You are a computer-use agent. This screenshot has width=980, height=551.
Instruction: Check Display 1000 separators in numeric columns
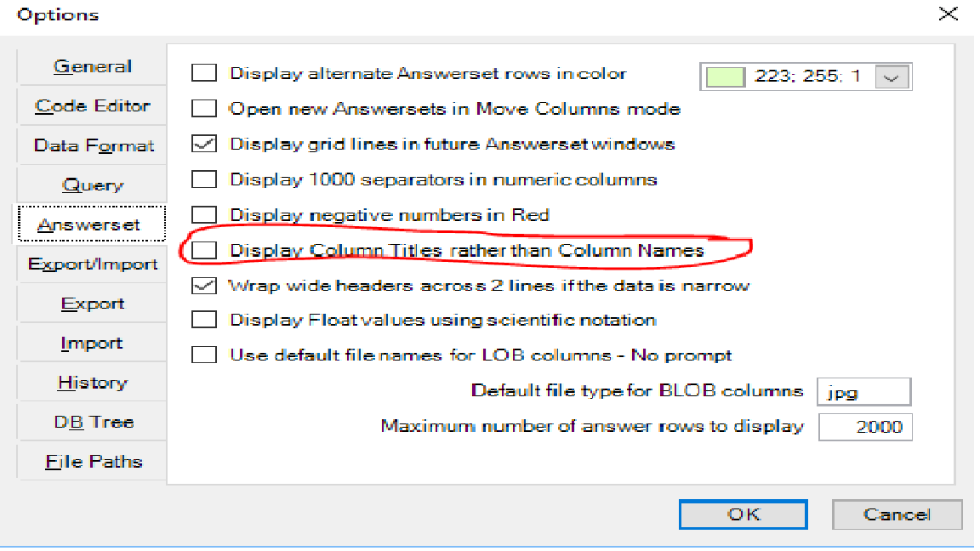point(204,179)
